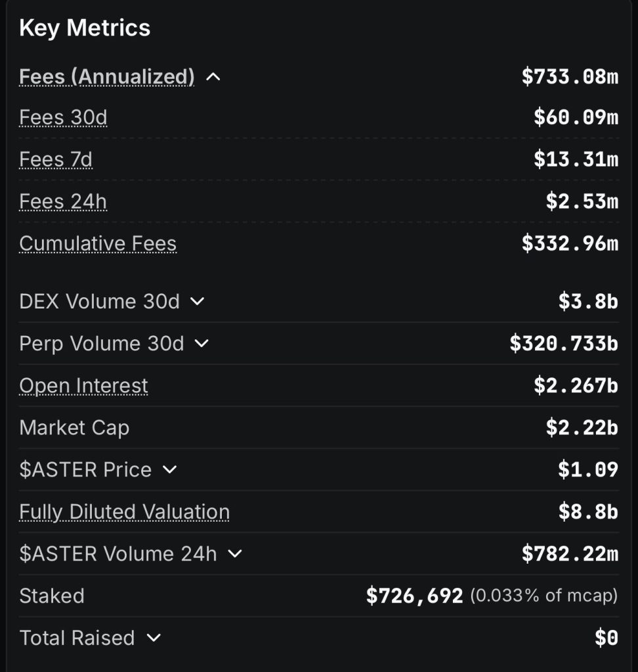Click the Open Interest label
Viewport: 638px width, 672px height.
pos(83,385)
